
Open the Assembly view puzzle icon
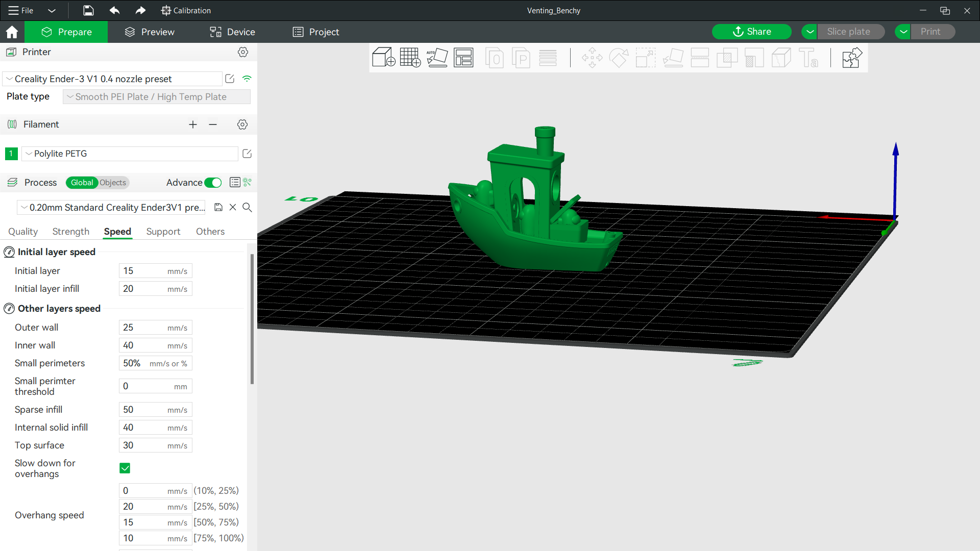coord(852,58)
